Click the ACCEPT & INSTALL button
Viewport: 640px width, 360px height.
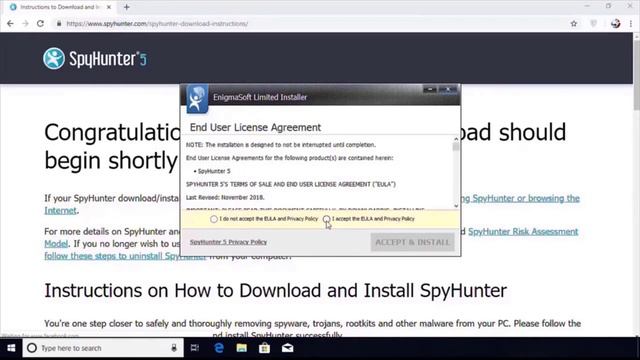(412, 242)
